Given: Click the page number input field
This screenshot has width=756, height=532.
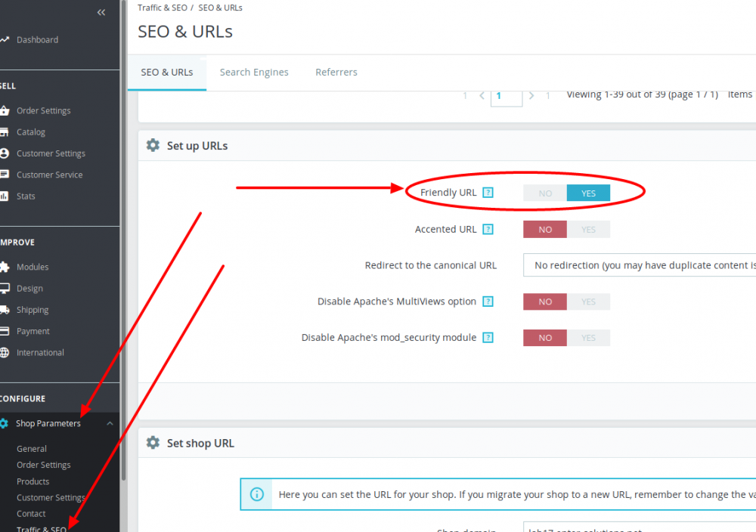Looking at the screenshot, I should pyautogui.click(x=507, y=98).
